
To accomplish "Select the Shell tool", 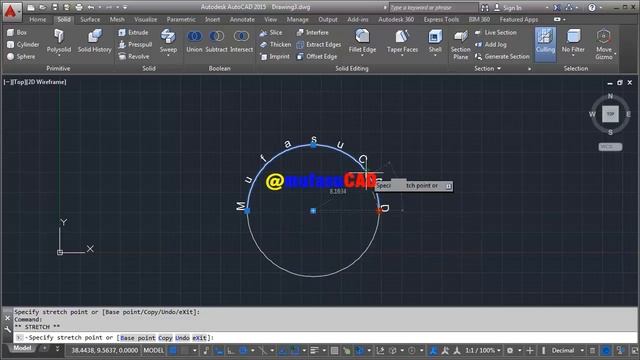I will (x=435, y=41).
